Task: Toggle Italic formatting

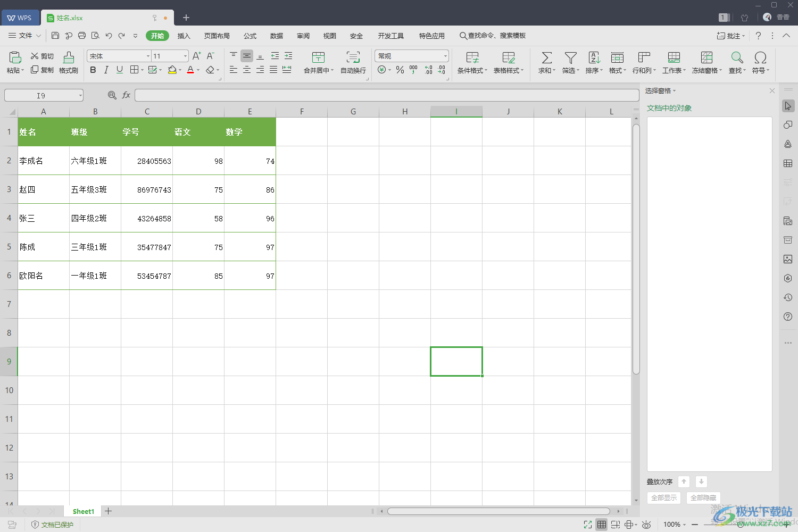Action: pos(106,70)
